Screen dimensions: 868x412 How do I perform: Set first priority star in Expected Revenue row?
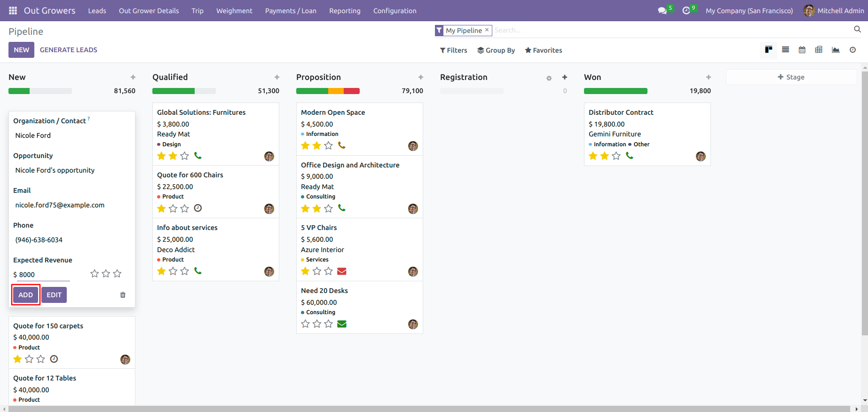95,274
